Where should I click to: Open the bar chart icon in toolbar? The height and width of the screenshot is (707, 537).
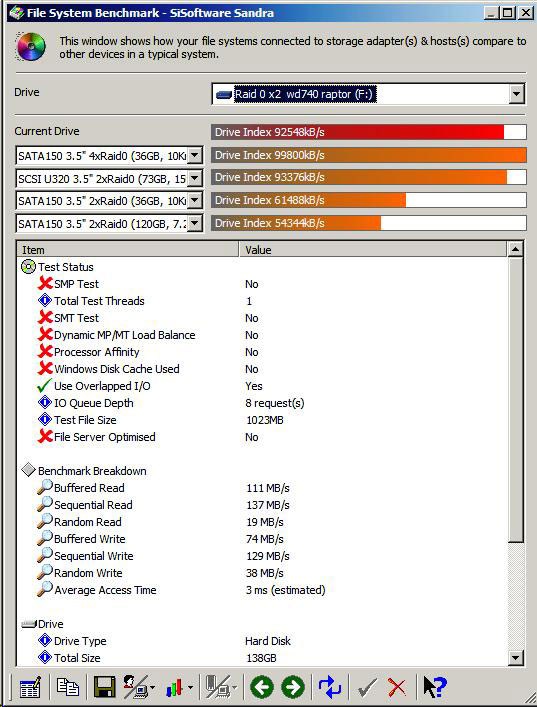click(174, 688)
